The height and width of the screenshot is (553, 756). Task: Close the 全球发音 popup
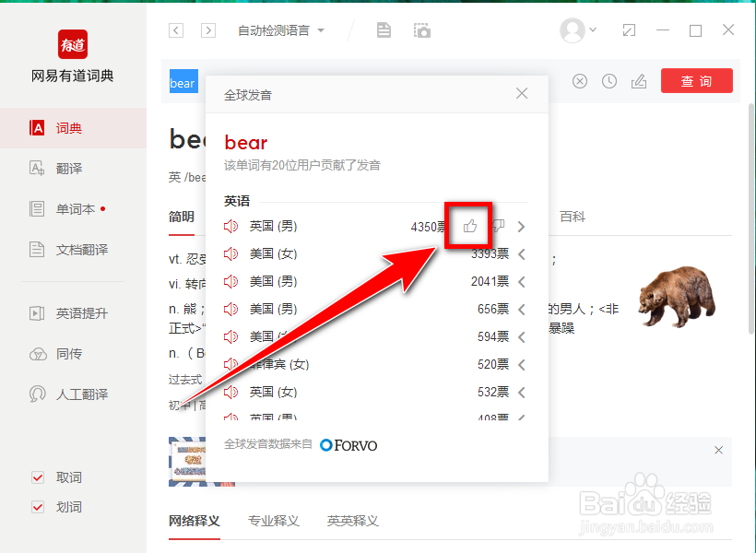pyautogui.click(x=522, y=93)
